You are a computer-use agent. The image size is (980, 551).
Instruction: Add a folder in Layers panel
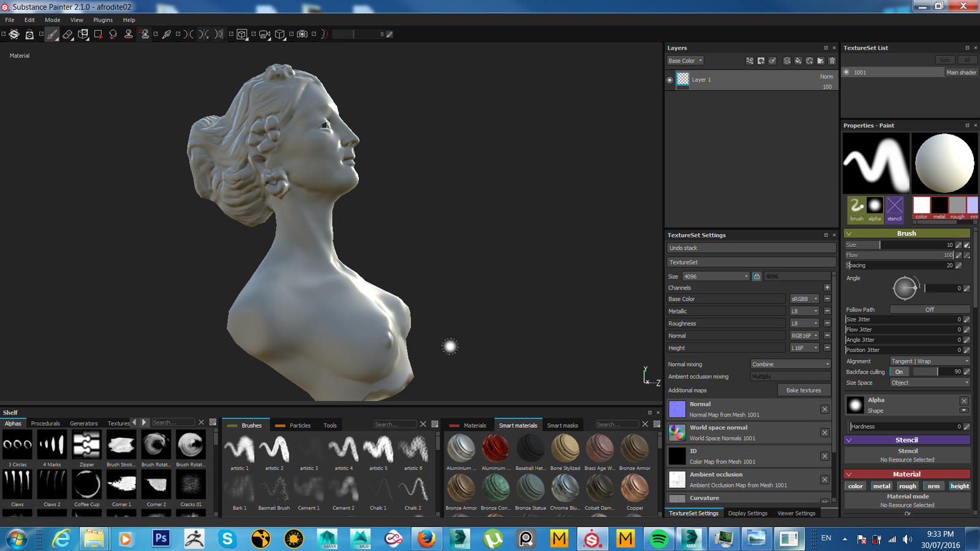tap(821, 61)
